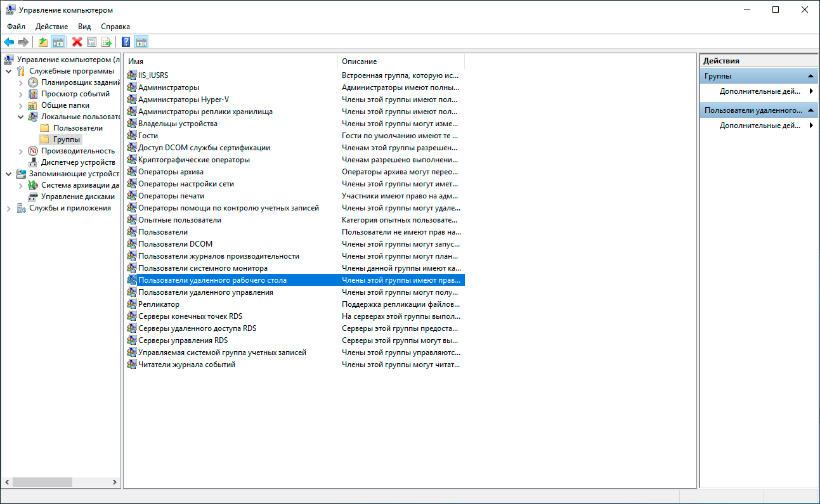Open the Справка menu
This screenshot has width=820, height=504.
coord(115,27)
